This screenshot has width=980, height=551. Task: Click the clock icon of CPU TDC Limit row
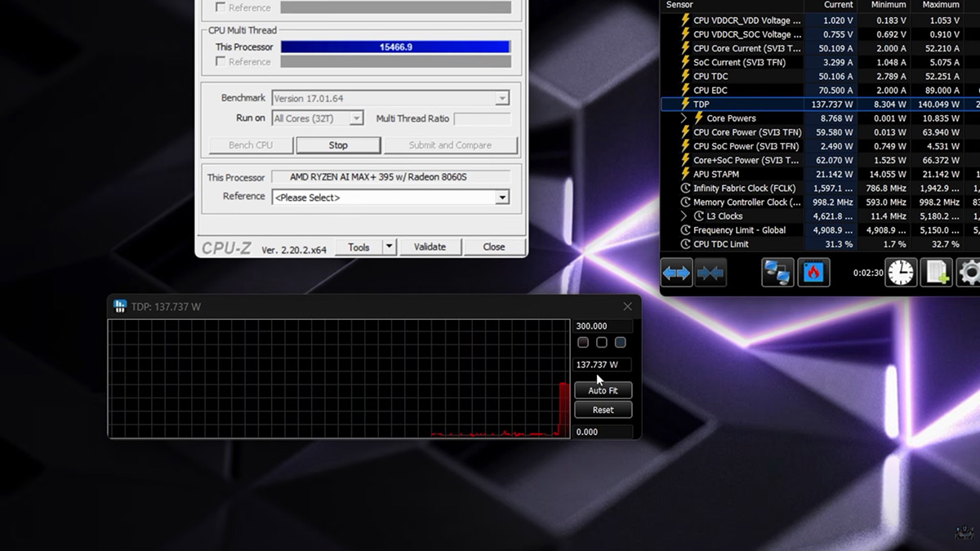(686, 244)
